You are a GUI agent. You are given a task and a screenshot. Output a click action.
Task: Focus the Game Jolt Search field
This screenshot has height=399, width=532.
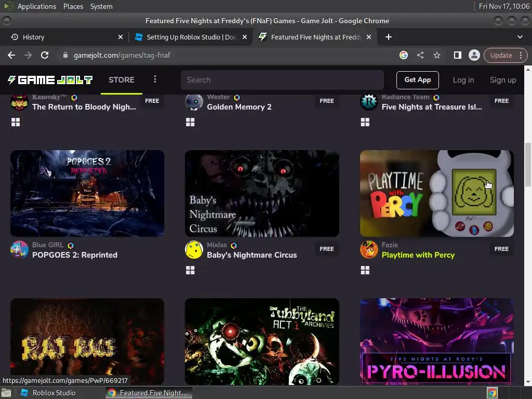tap(282, 80)
